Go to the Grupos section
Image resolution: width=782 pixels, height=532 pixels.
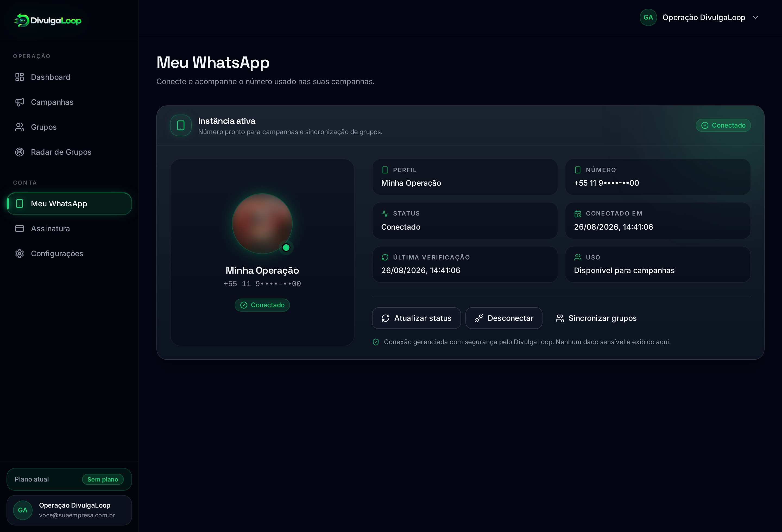pos(69,127)
